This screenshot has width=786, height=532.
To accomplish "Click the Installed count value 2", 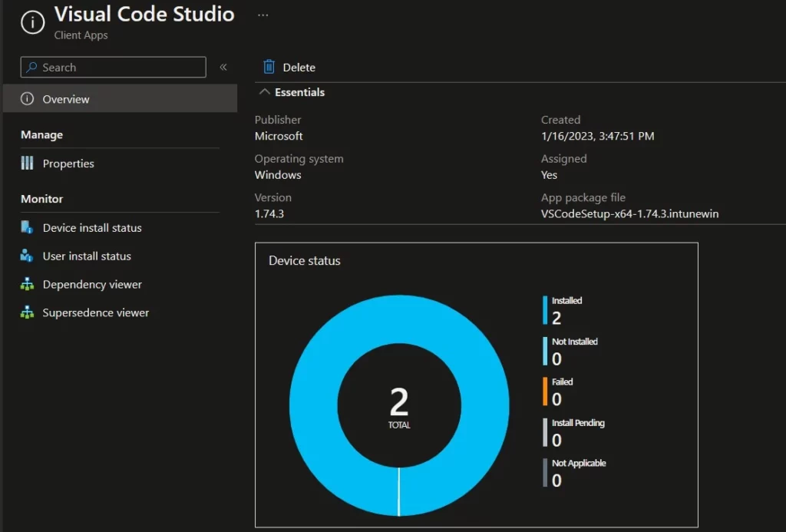I will click(556, 318).
